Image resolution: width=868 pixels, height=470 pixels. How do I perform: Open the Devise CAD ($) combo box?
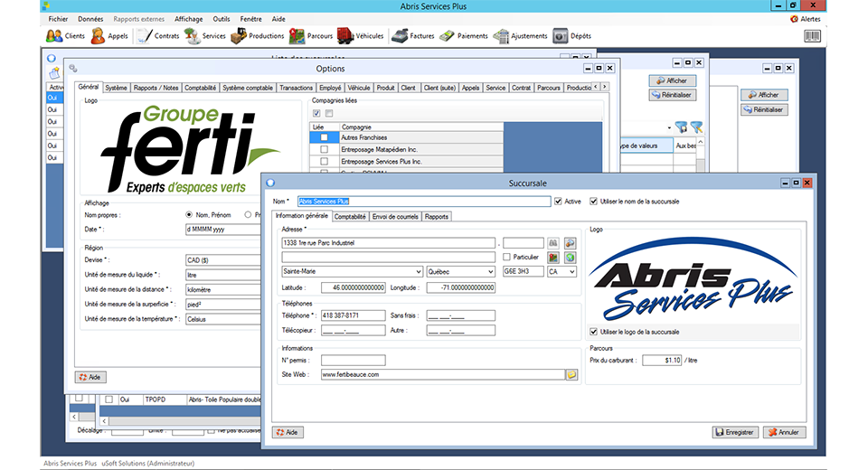tap(223, 260)
